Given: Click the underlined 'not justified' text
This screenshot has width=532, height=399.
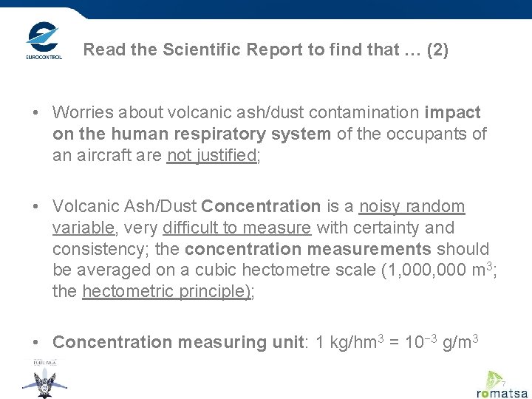Looking at the screenshot, I should [211, 156].
